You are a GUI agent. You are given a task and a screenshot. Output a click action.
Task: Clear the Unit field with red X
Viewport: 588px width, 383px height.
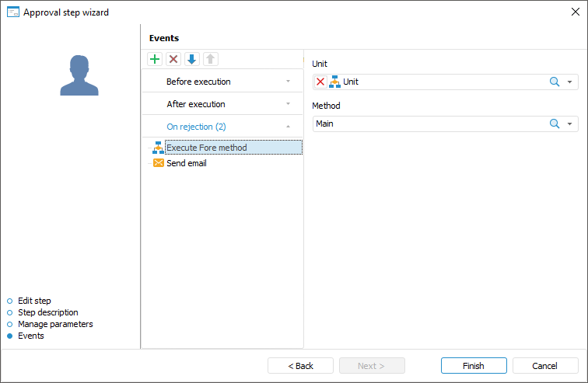coord(320,82)
